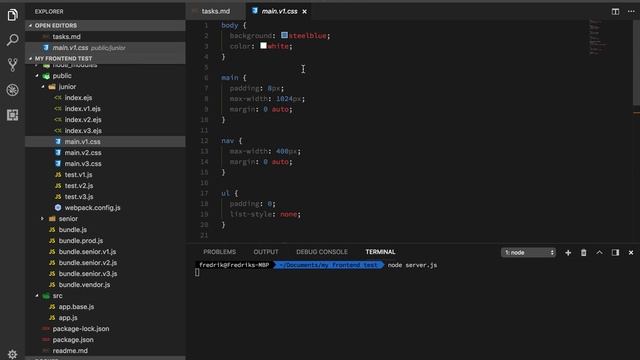Screen dimensions: 640x360
Task: Collapse the OPEN EDITORS section
Action: [105, 25]
